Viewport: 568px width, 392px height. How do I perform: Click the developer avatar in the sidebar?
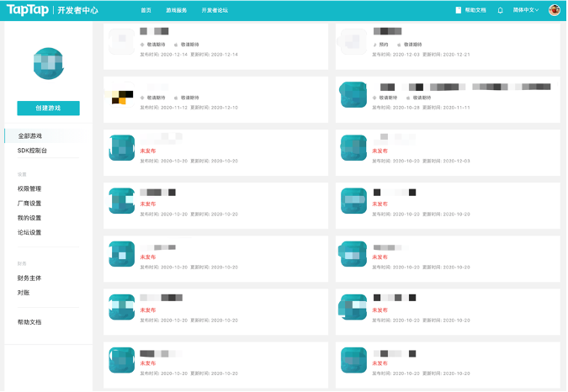click(x=49, y=63)
